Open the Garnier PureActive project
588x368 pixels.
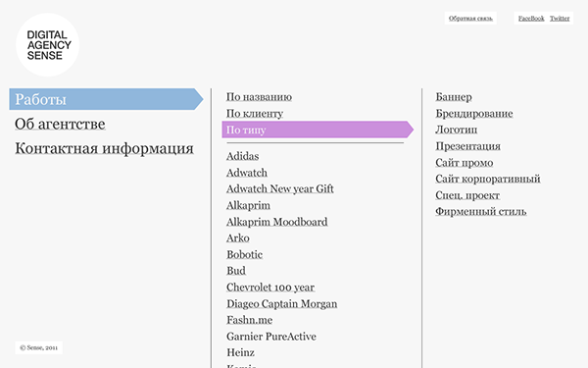(271, 336)
